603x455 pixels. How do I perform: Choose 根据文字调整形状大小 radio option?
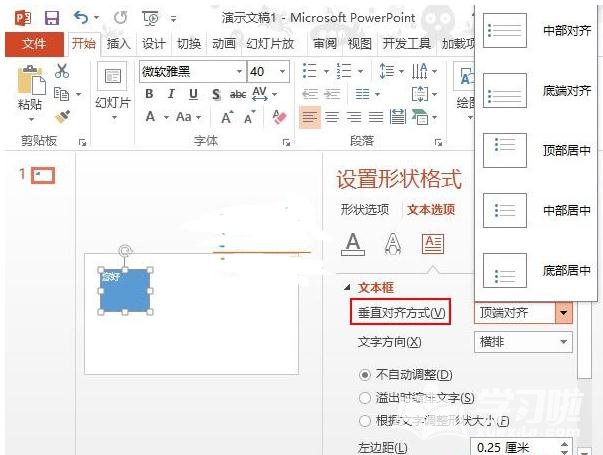364,420
